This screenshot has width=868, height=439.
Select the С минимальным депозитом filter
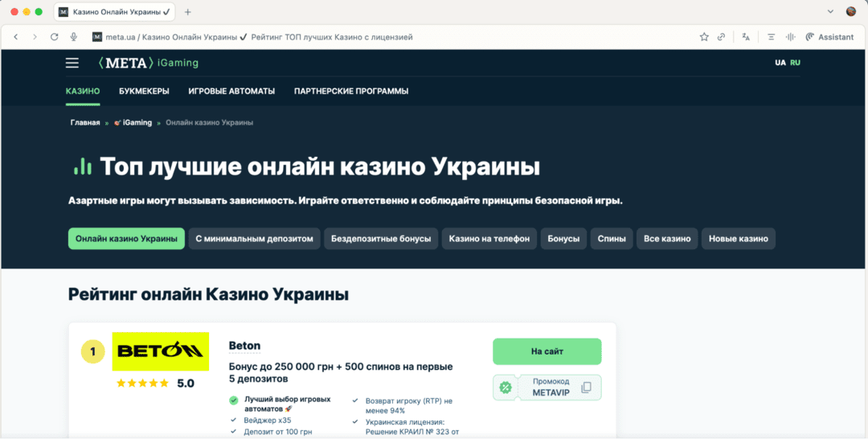tap(254, 239)
